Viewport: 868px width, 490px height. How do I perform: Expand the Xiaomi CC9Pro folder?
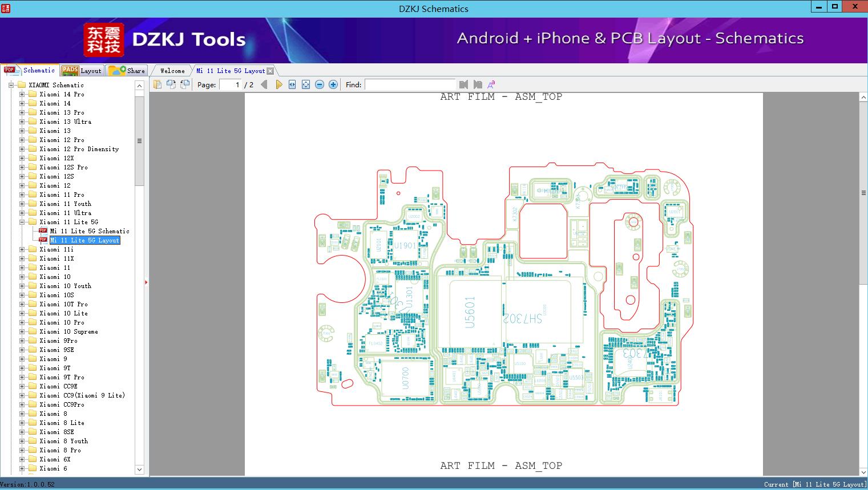[x=22, y=404]
